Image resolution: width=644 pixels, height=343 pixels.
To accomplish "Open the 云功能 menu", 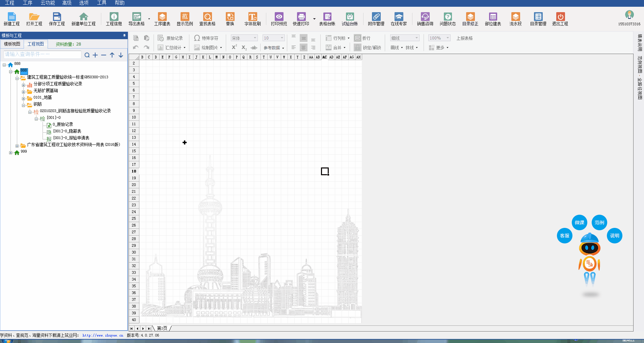I will point(48,3).
